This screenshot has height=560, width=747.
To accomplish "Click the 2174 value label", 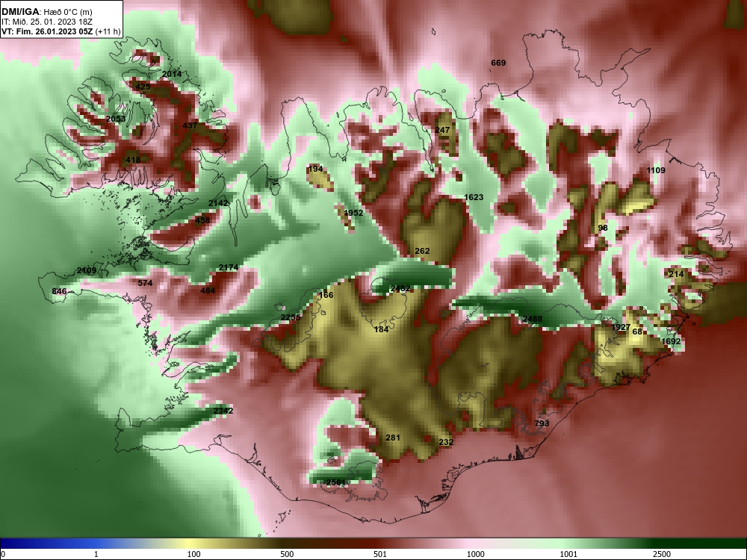I will pyautogui.click(x=228, y=267).
